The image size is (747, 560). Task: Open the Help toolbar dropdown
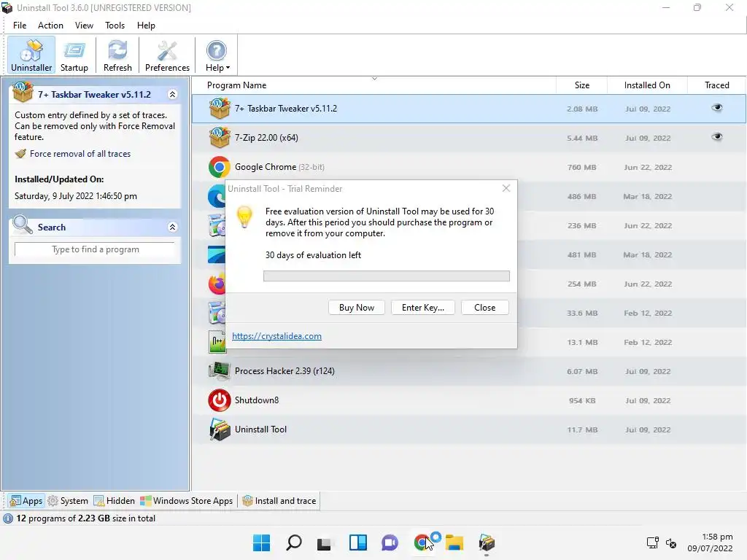[x=217, y=55]
